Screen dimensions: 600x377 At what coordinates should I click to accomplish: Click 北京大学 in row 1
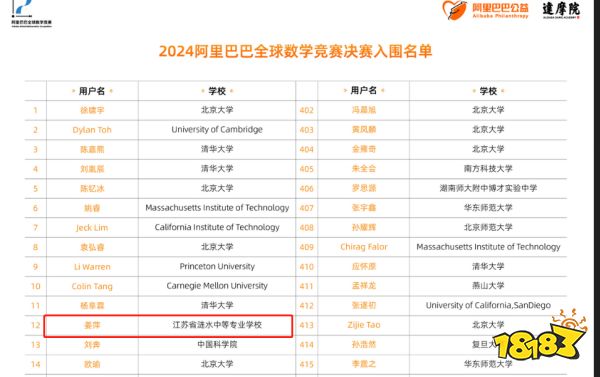(217, 110)
